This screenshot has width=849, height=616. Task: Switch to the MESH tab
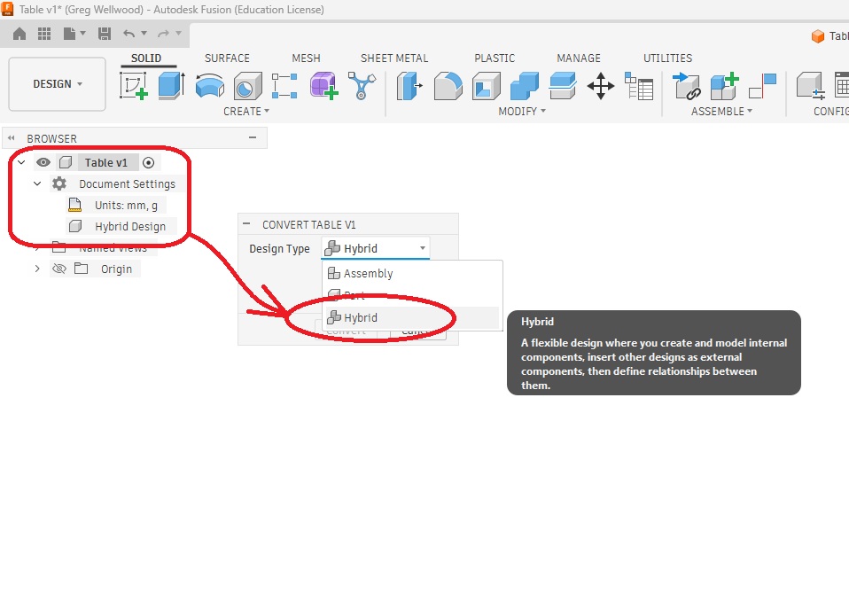(306, 58)
